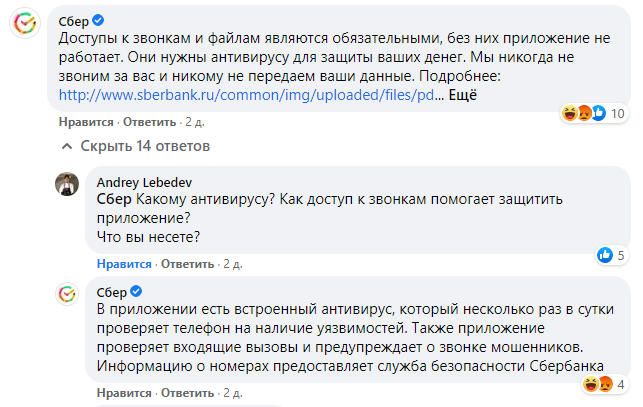Collapse replies via the arrow before 'Скрыть 14 ответов'
Screen dimensions: 643x407
tap(67, 147)
